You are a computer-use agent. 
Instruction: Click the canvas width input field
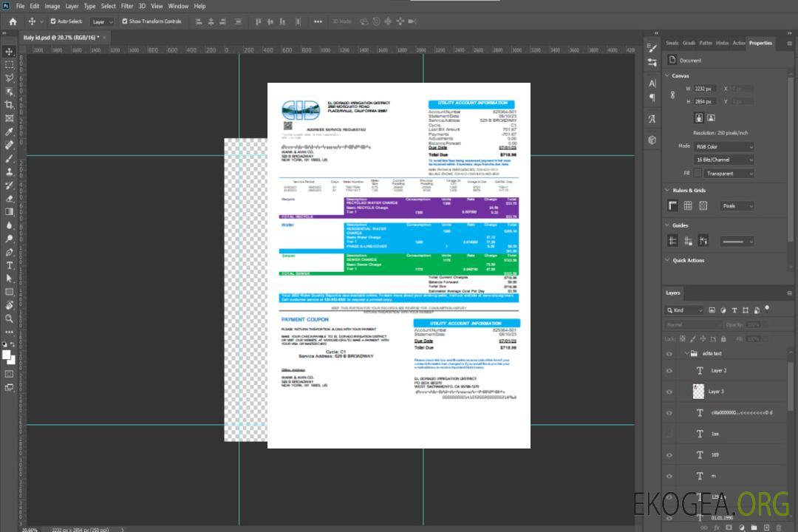pos(705,89)
